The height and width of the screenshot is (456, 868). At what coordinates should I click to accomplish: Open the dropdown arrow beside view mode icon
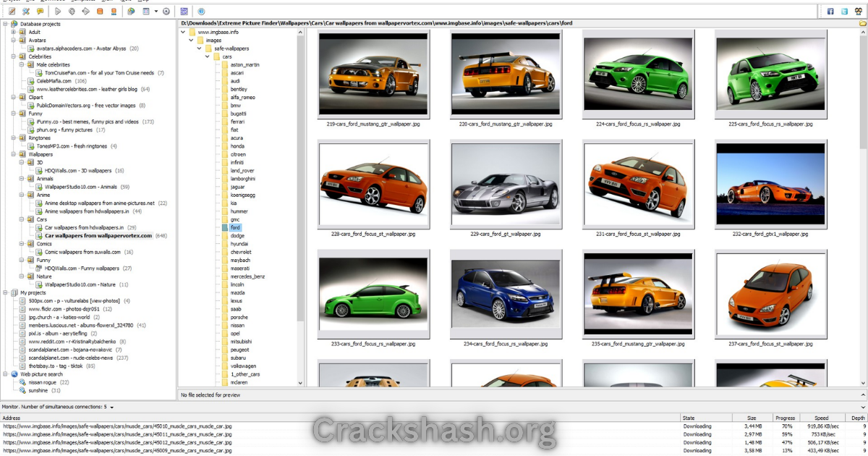pyautogui.click(x=156, y=12)
